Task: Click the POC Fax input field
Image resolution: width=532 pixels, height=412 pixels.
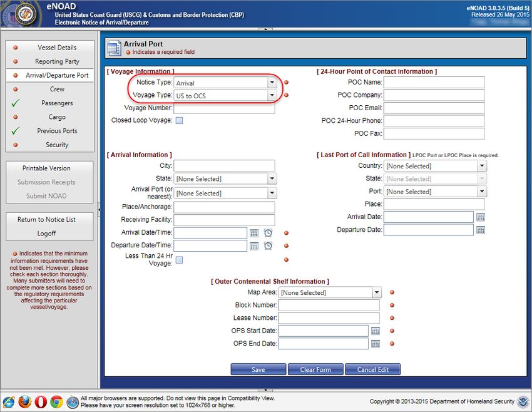Action: pyautogui.click(x=434, y=134)
